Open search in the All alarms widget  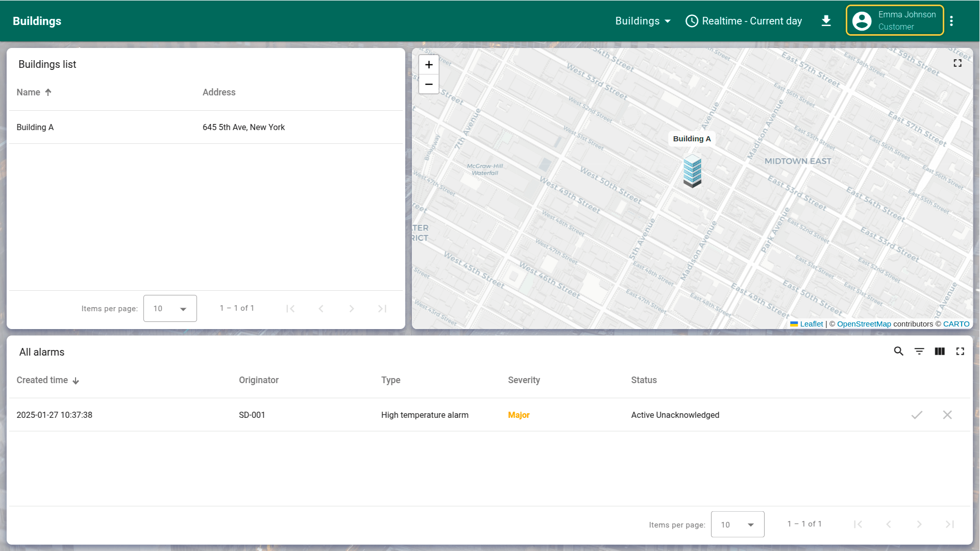[x=899, y=352]
